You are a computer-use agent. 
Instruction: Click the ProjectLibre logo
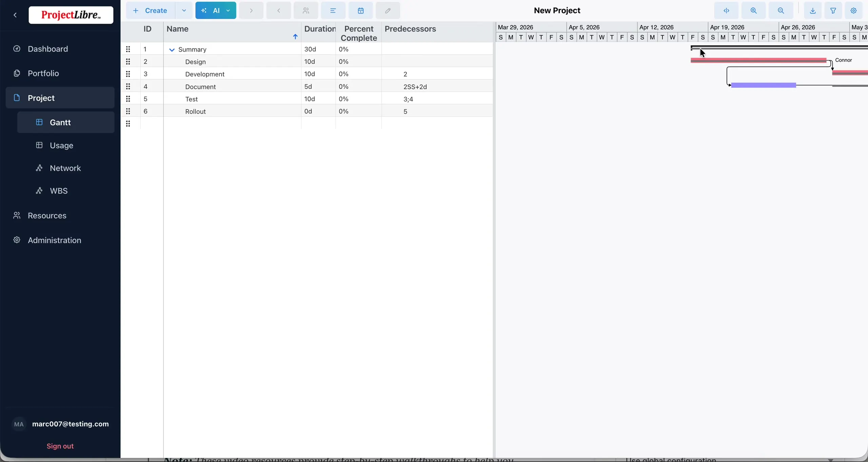pyautogui.click(x=71, y=15)
